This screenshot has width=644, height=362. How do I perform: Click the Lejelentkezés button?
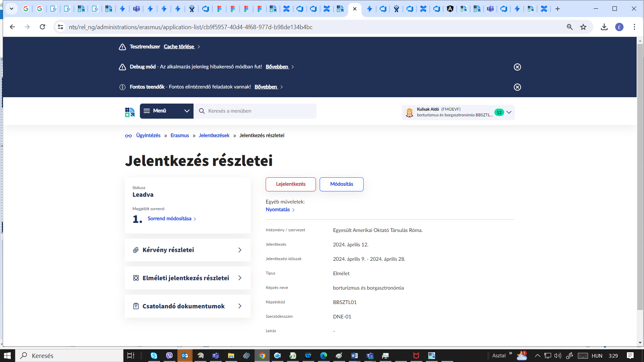click(x=290, y=184)
